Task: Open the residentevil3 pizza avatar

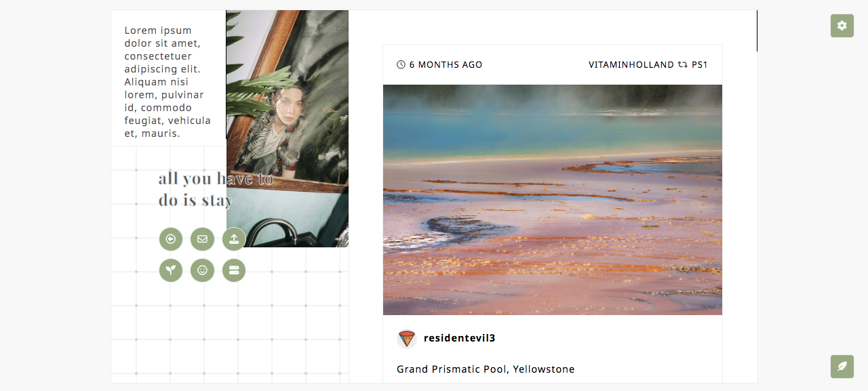Action: [x=406, y=338]
